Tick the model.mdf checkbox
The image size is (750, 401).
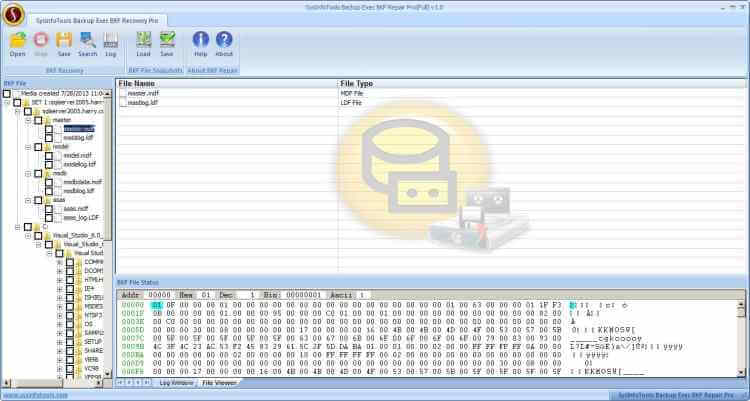pyautogui.click(x=49, y=156)
